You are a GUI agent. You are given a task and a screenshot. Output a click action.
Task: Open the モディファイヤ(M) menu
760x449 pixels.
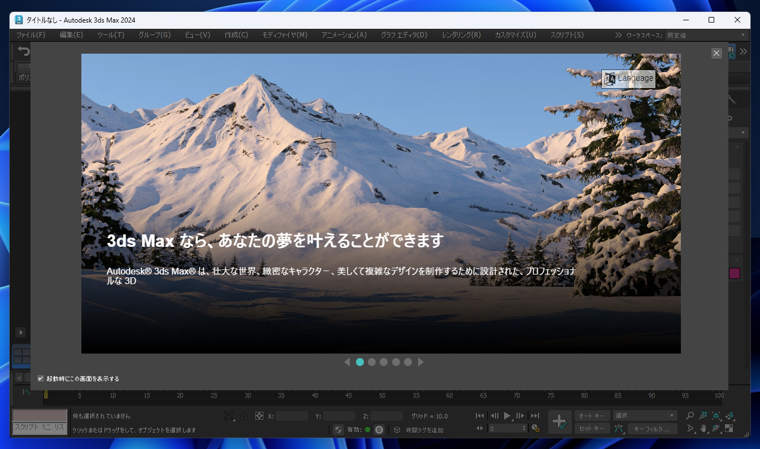pyautogui.click(x=285, y=35)
